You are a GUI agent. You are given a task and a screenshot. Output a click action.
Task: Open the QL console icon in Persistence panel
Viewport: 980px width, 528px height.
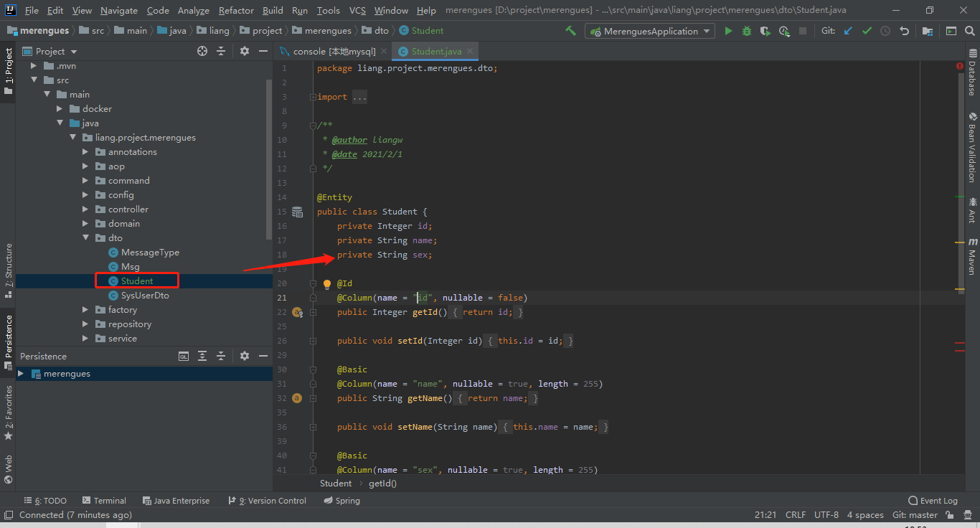click(184, 356)
